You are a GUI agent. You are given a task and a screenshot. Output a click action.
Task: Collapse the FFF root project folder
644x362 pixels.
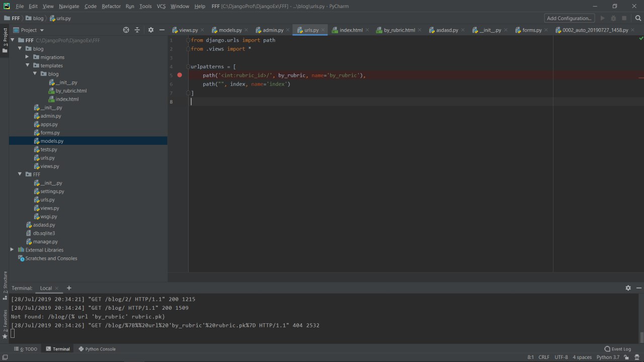pyautogui.click(x=13, y=40)
